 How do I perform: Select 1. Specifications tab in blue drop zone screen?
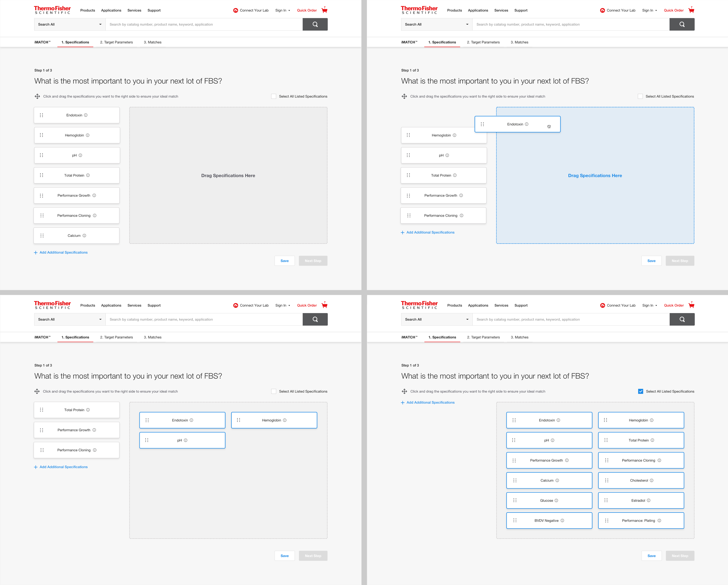tap(442, 42)
